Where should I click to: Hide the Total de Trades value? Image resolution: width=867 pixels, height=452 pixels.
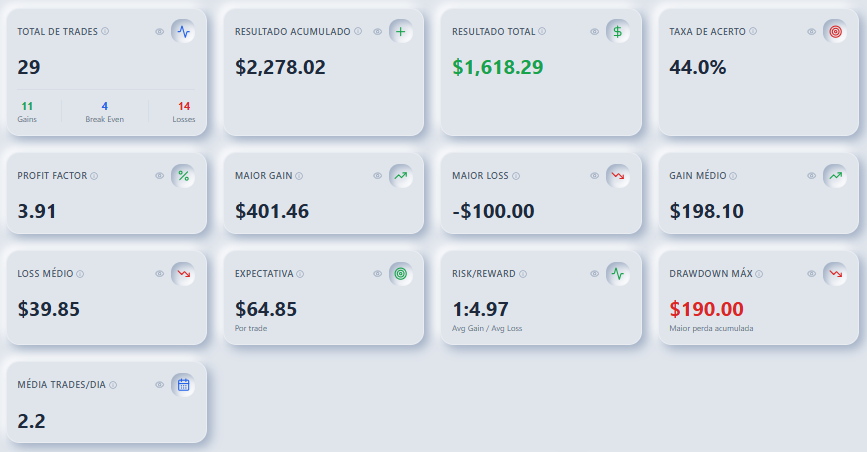click(x=159, y=32)
